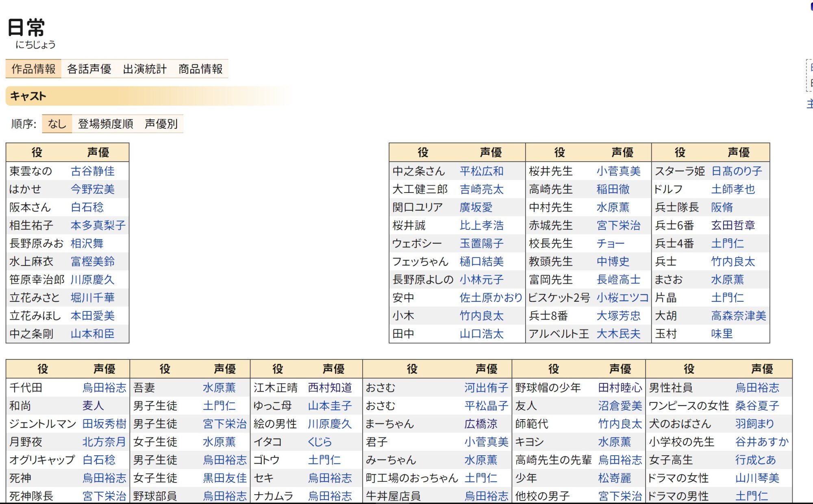Switch to the 作品情報 tab
813x504 pixels.
click(33, 69)
